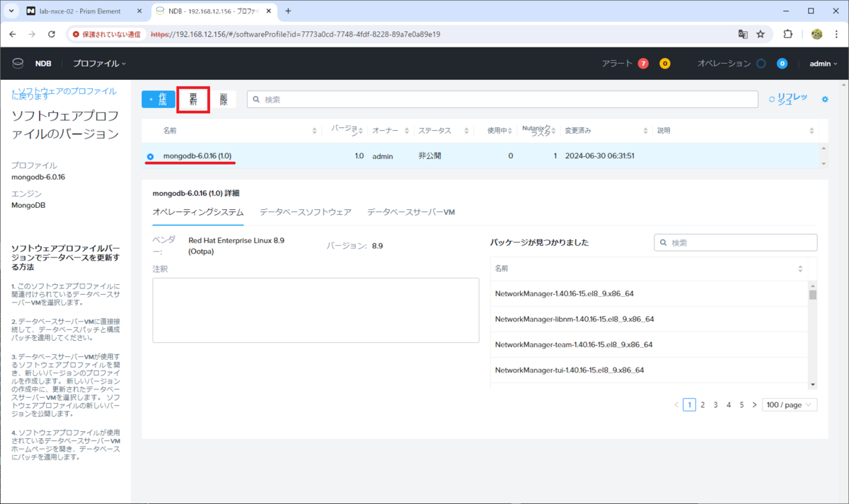Switch to the データベースソフトウェア tab

[306, 212]
